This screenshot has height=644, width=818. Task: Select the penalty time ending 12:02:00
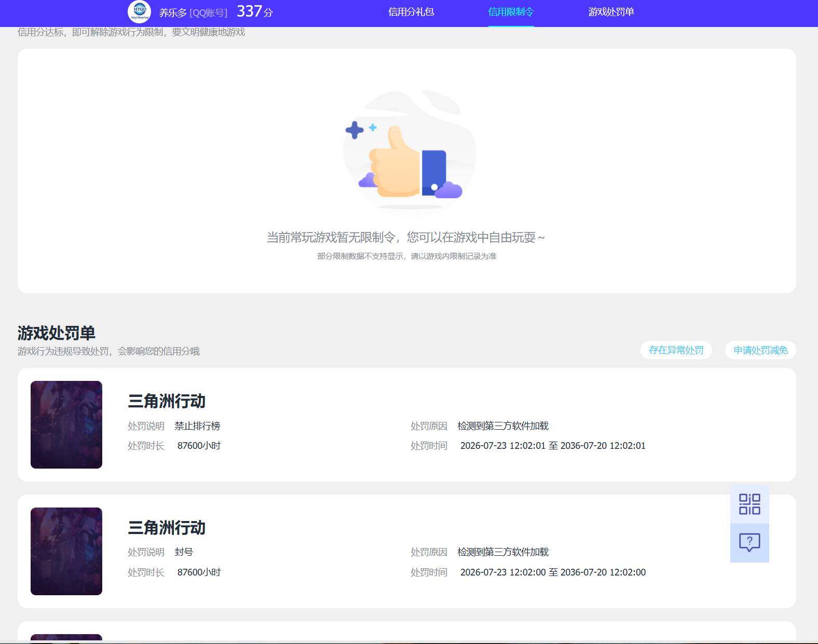[x=553, y=572]
